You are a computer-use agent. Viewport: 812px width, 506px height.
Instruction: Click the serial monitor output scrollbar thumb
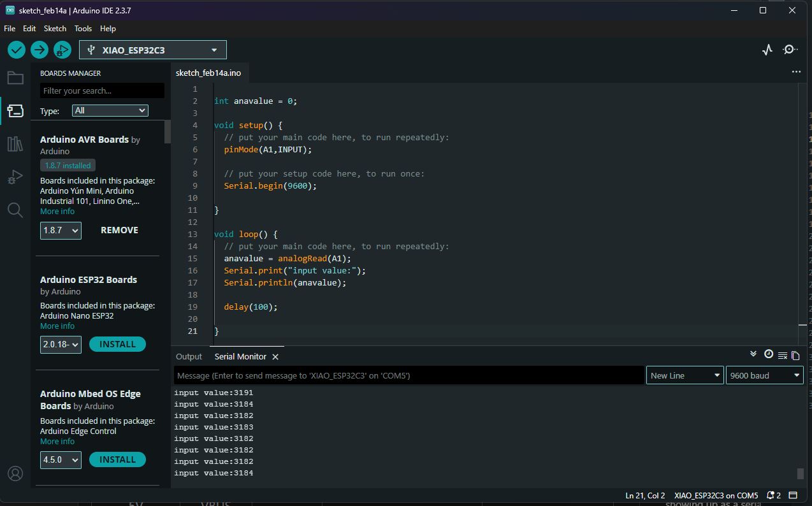[801, 473]
